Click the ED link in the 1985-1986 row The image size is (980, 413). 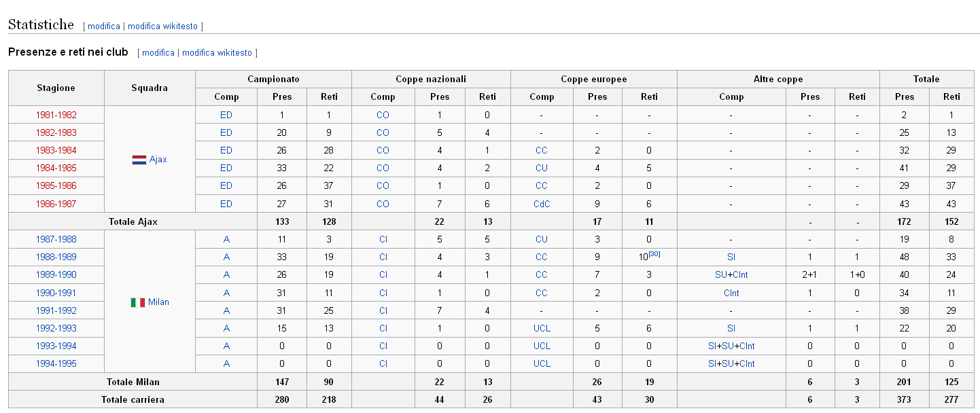tap(226, 185)
